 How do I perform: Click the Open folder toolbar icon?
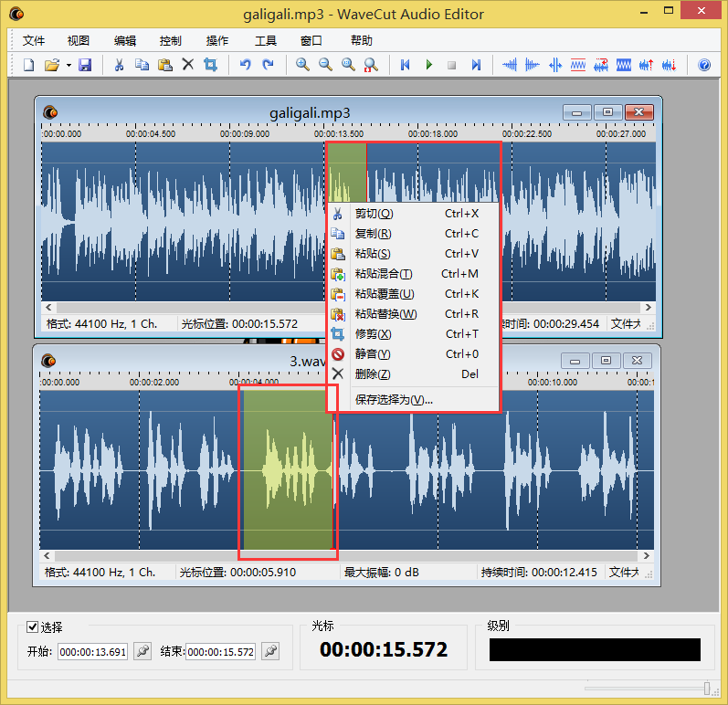pyautogui.click(x=52, y=65)
